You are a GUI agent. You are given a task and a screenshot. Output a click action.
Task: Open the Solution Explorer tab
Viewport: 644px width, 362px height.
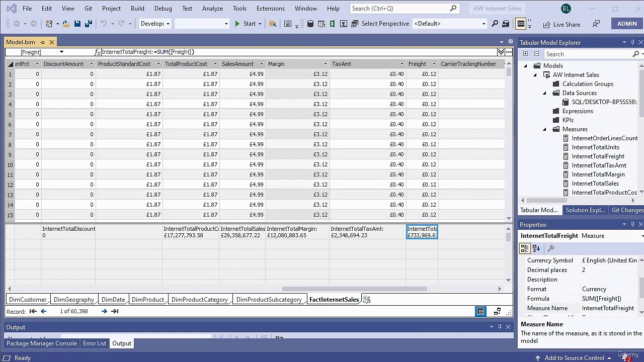coord(585,210)
